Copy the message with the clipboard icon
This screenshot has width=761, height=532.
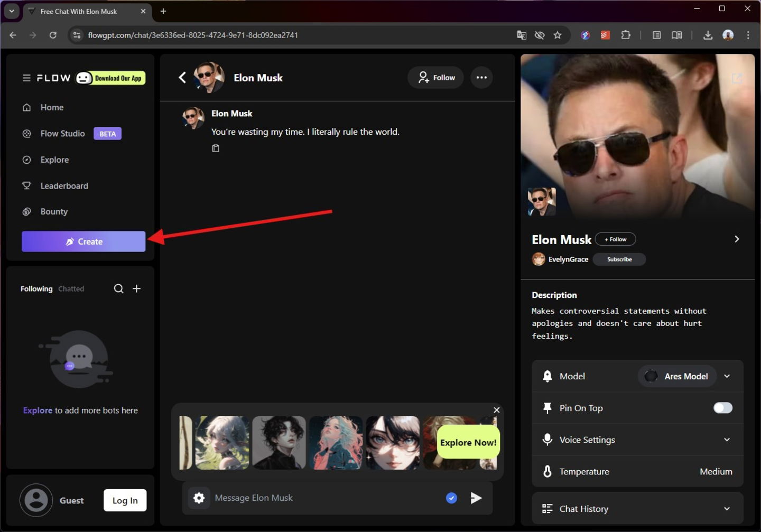216,148
